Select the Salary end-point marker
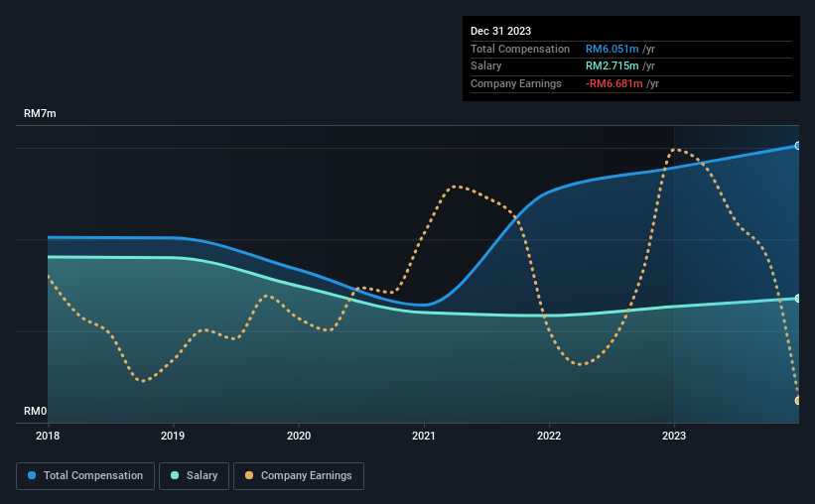Image resolution: width=815 pixels, height=504 pixels. pyautogui.click(x=798, y=299)
